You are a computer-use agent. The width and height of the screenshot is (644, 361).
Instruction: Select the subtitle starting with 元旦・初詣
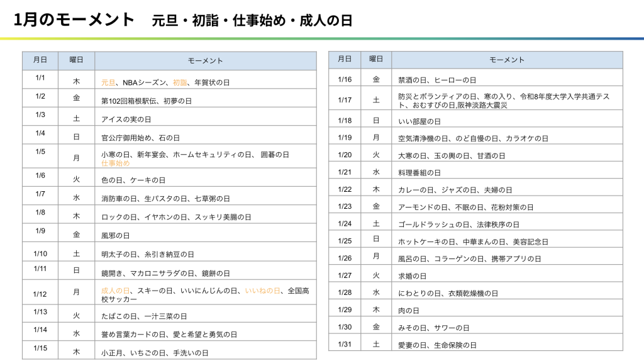(x=252, y=21)
